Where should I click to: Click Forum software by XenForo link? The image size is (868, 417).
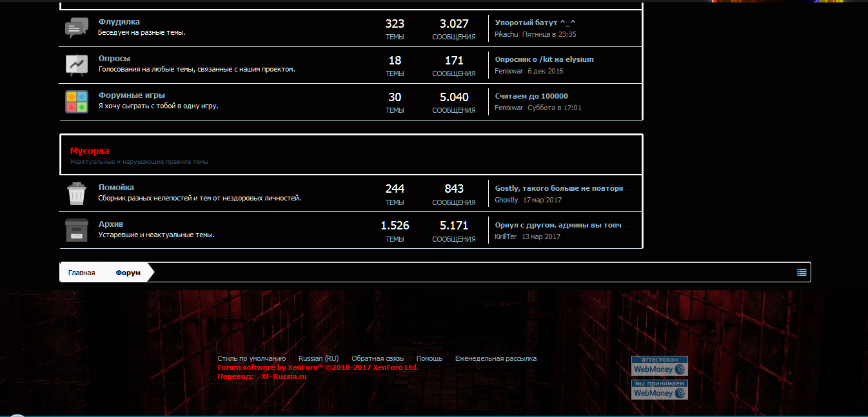click(318, 367)
